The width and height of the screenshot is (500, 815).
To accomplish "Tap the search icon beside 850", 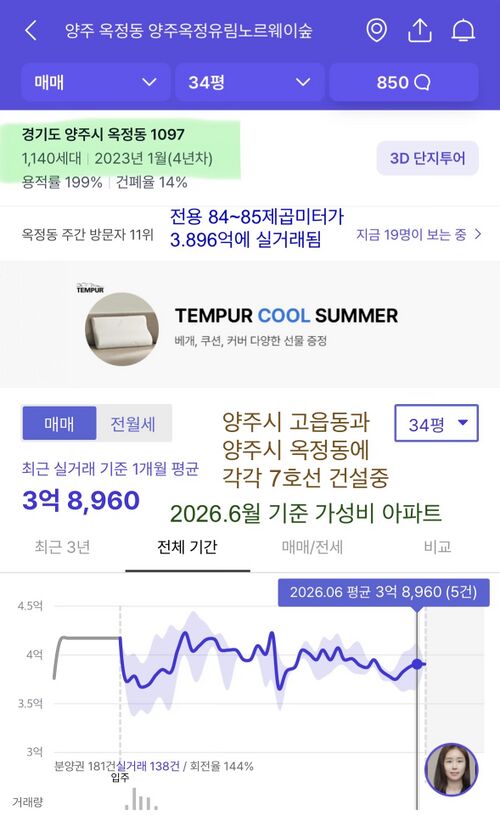I will 422,83.
